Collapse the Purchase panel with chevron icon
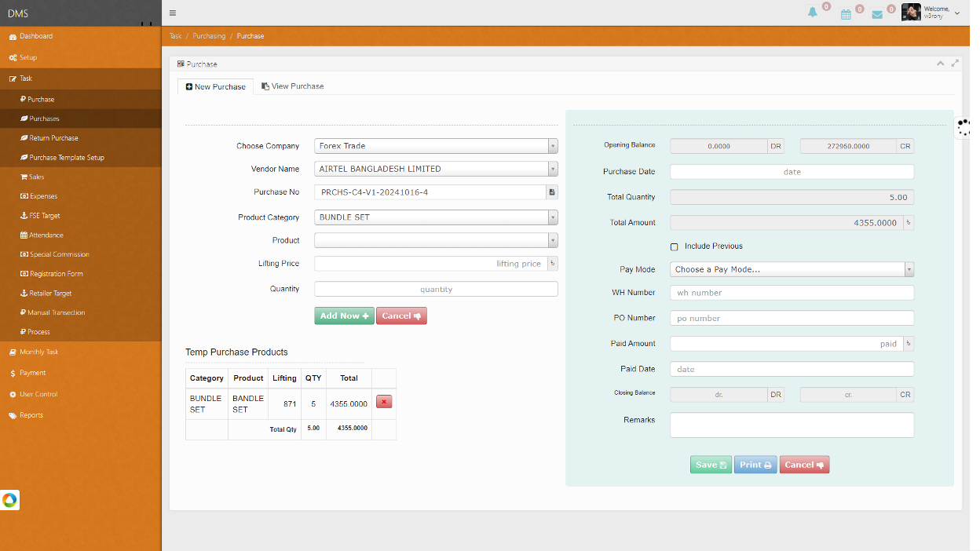This screenshot has width=980, height=551. 940,64
